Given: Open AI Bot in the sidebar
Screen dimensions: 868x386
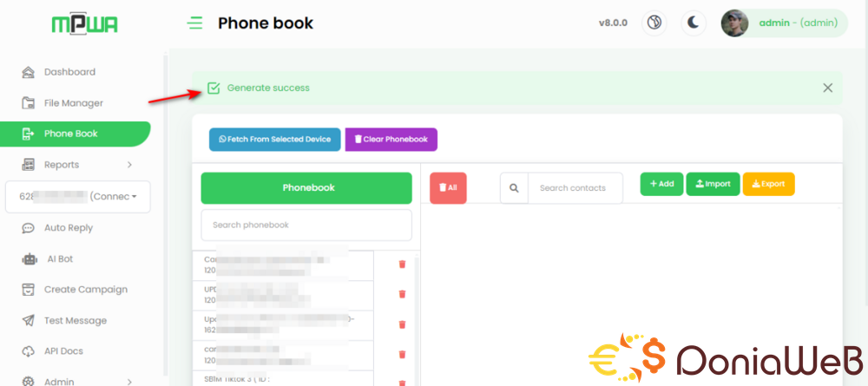Looking at the screenshot, I should pos(59,258).
